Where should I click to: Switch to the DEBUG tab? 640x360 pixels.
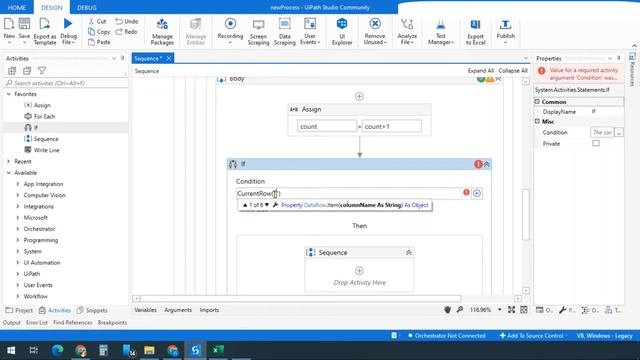[87, 7]
